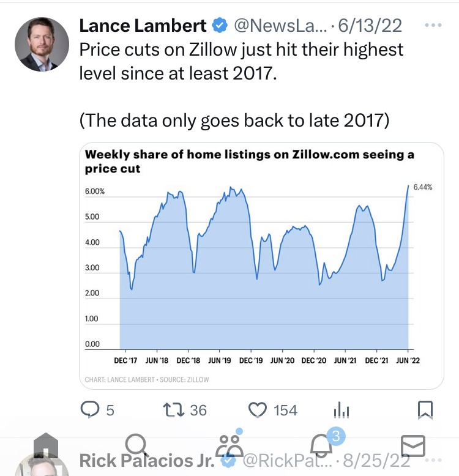Open the Communities tab
459x476 pixels.
[230, 447]
